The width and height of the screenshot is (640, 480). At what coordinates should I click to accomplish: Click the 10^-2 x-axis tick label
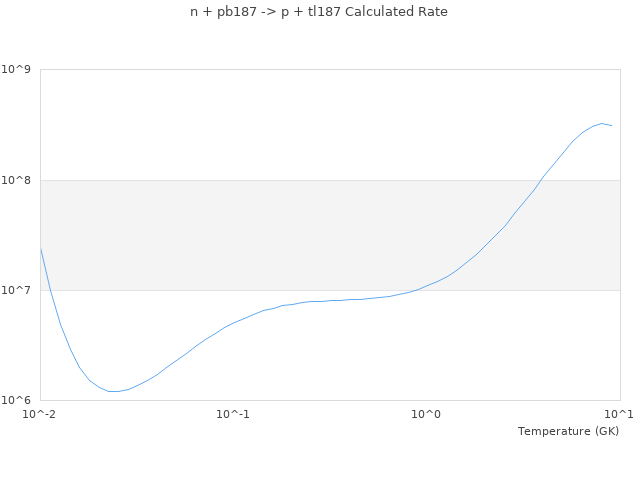40,414
